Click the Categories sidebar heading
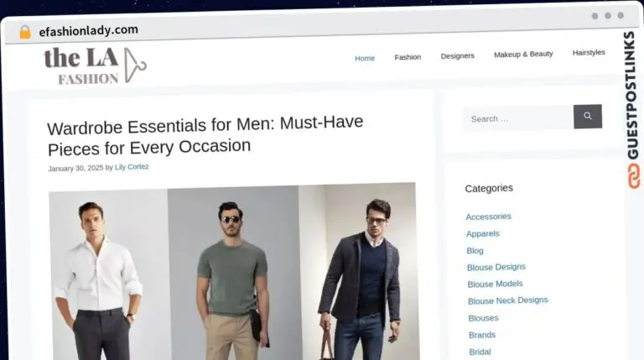644x360 pixels. 489,188
